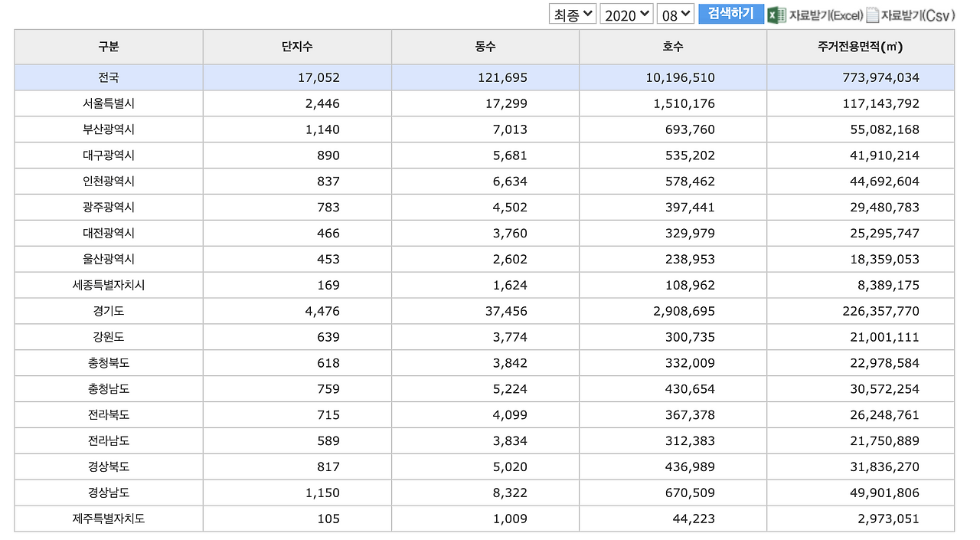980x540 pixels.
Task: Select the 동수 column header
Action: click(485, 47)
